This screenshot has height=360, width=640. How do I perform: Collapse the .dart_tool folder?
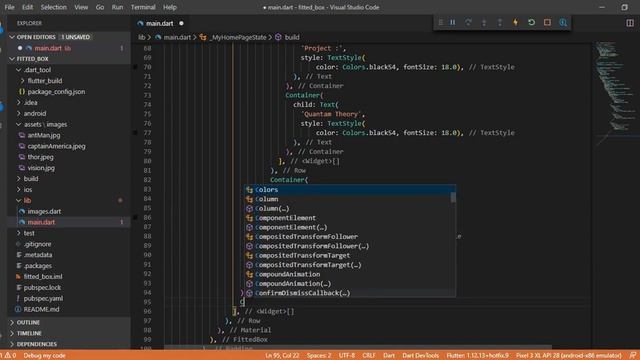point(18,70)
